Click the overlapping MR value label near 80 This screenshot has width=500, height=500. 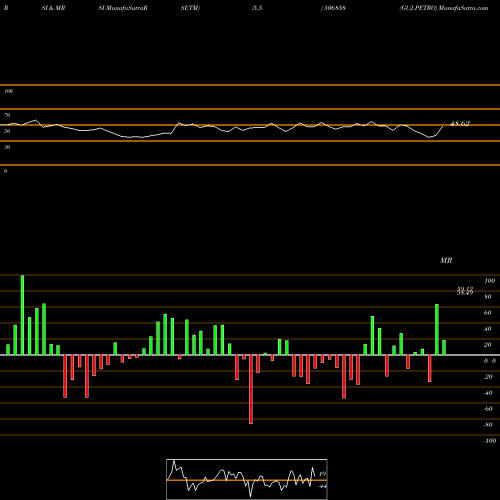(x=465, y=291)
